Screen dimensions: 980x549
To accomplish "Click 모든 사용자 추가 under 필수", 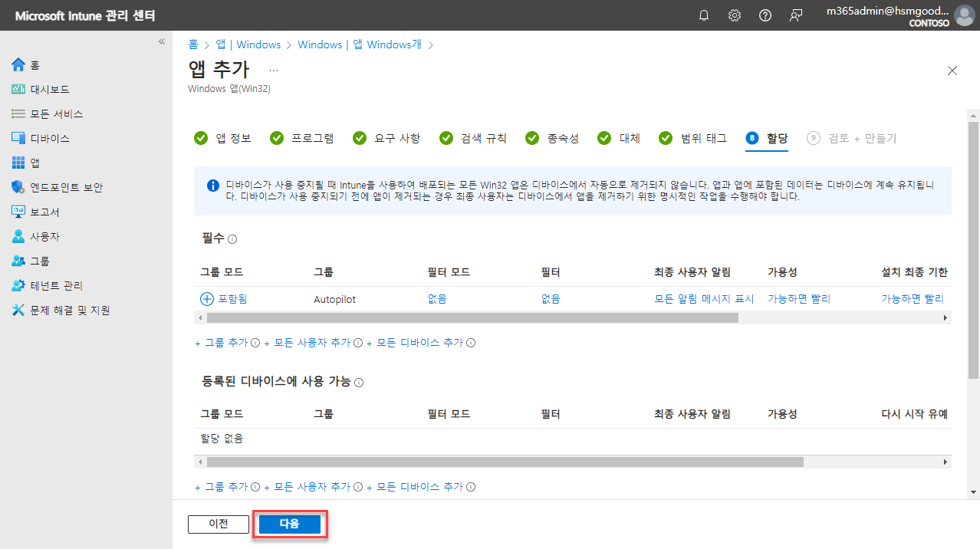I will coord(312,343).
